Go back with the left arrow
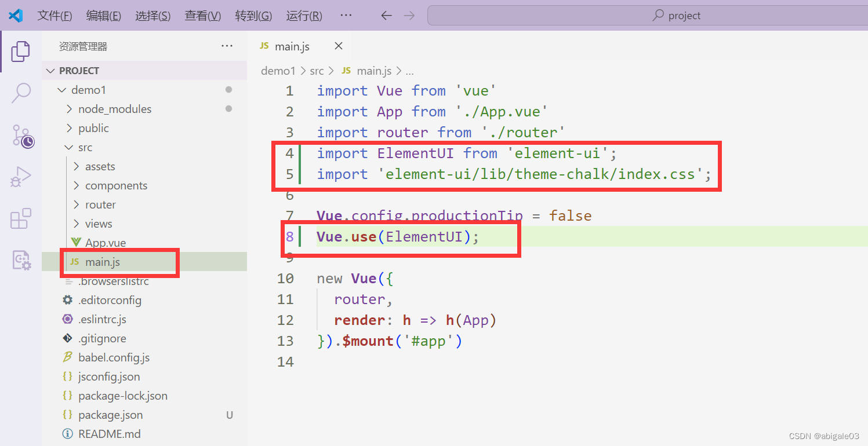Viewport: 868px width, 446px height. tap(386, 16)
